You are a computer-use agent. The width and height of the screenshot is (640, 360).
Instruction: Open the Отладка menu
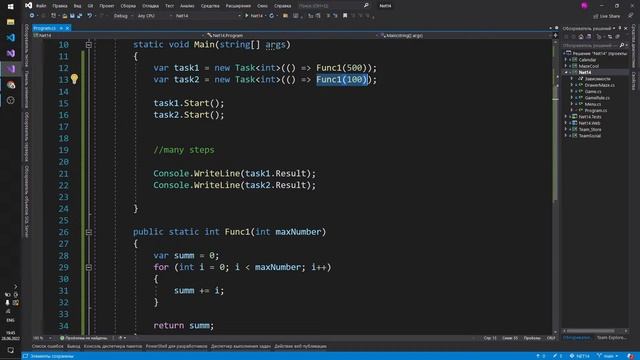point(151,6)
